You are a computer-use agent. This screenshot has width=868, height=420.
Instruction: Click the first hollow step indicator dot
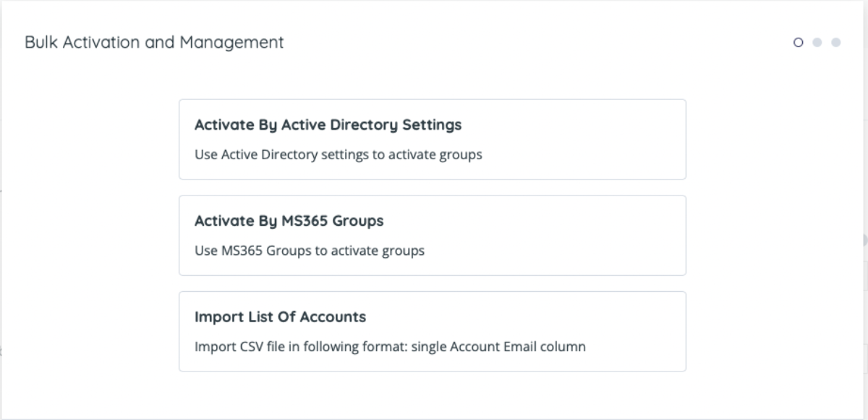[x=799, y=43]
